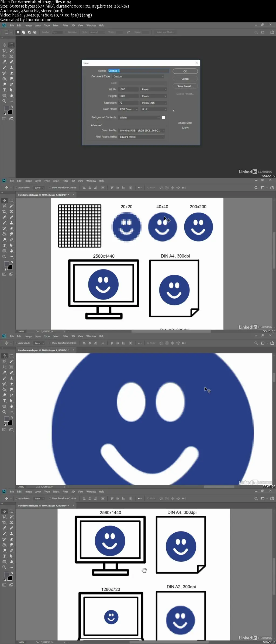Image resolution: width=276 pixels, height=644 pixels.
Task: Click align left edges icon in 700% zoom frame
Action: pyautogui.click(x=84, y=343)
